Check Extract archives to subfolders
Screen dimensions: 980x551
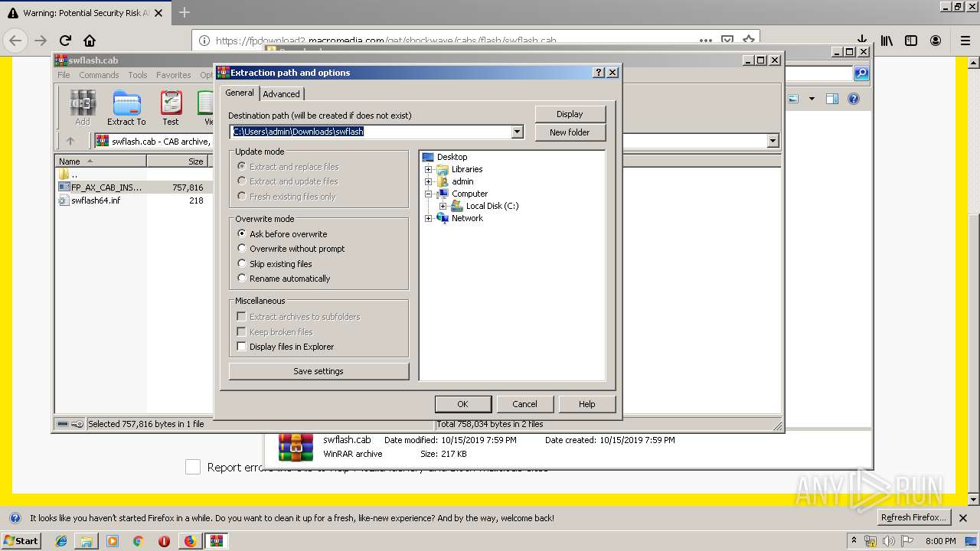(242, 317)
